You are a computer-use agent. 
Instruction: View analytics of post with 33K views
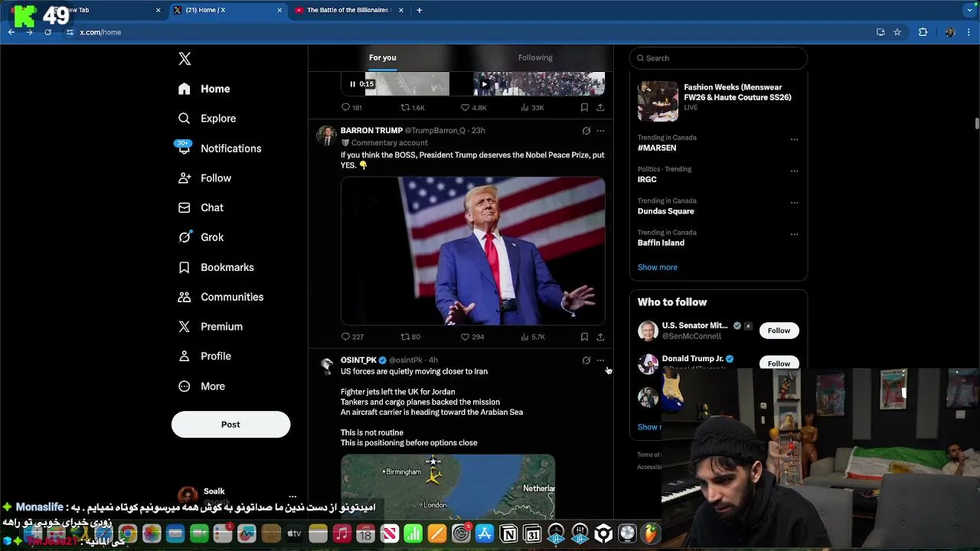tap(532, 108)
